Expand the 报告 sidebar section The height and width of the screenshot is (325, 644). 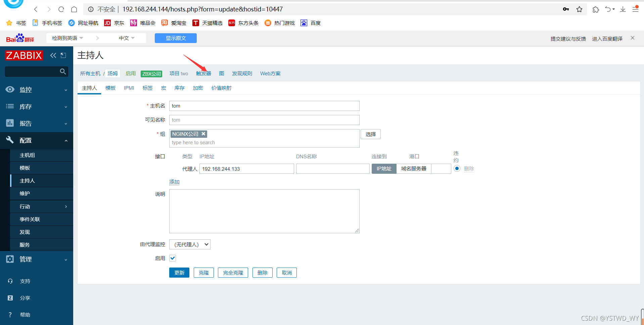click(66, 124)
